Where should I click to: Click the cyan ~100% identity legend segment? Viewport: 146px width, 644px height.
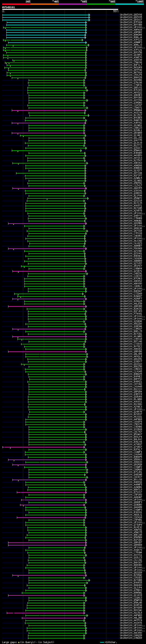tap(130, 4)
